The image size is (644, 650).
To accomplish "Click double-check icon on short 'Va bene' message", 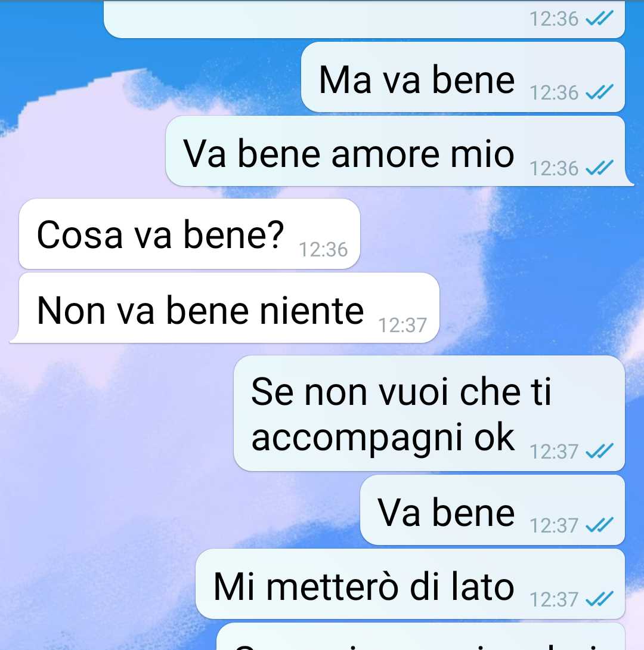I will pos(599,525).
